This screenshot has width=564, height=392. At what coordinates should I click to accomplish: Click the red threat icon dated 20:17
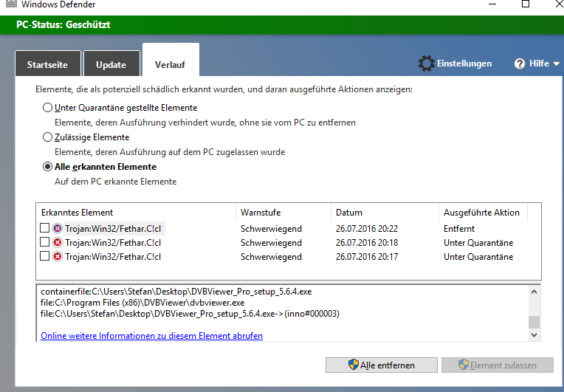[58, 257]
